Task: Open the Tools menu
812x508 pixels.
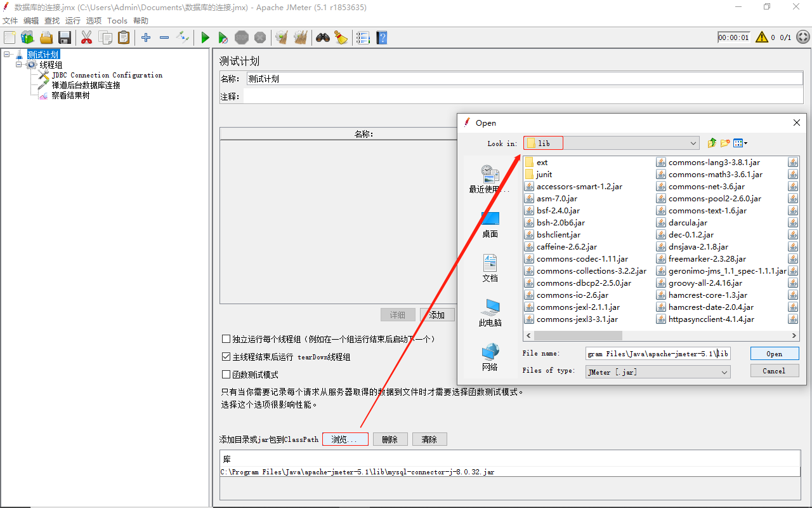Action: pyautogui.click(x=117, y=20)
